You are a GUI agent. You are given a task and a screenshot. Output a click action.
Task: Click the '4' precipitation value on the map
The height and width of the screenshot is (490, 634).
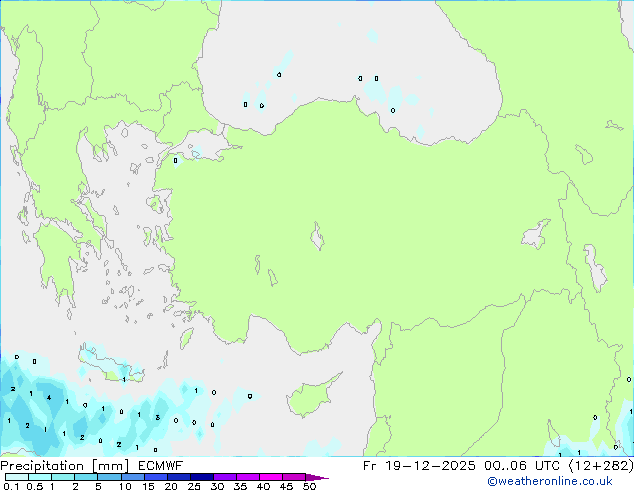(49, 397)
